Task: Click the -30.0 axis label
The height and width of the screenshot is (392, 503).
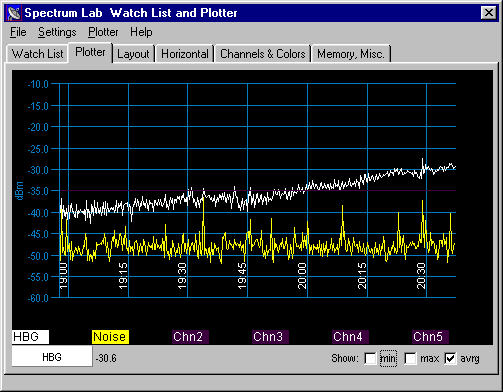Action: coord(38,170)
